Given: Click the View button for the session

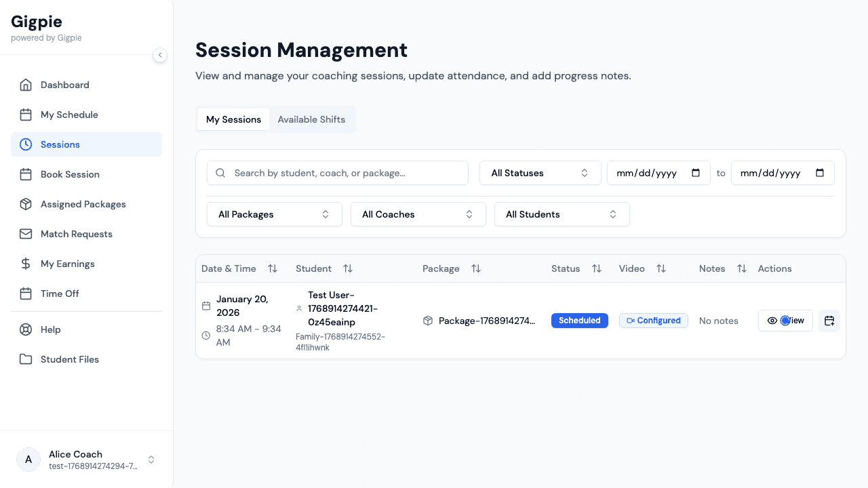Looking at the screenshot, I should click(785, 321).
